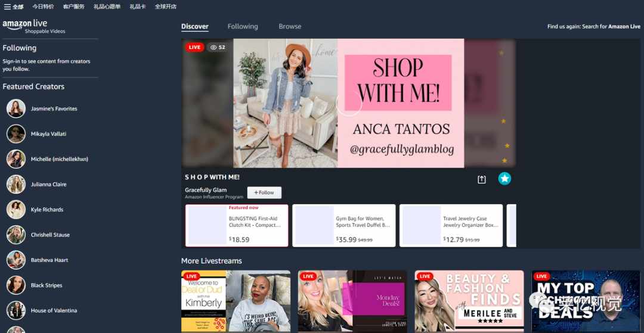Click the $35.99 price
The image size is (644, 333).
pyautogui.click(x=346, y=239)
